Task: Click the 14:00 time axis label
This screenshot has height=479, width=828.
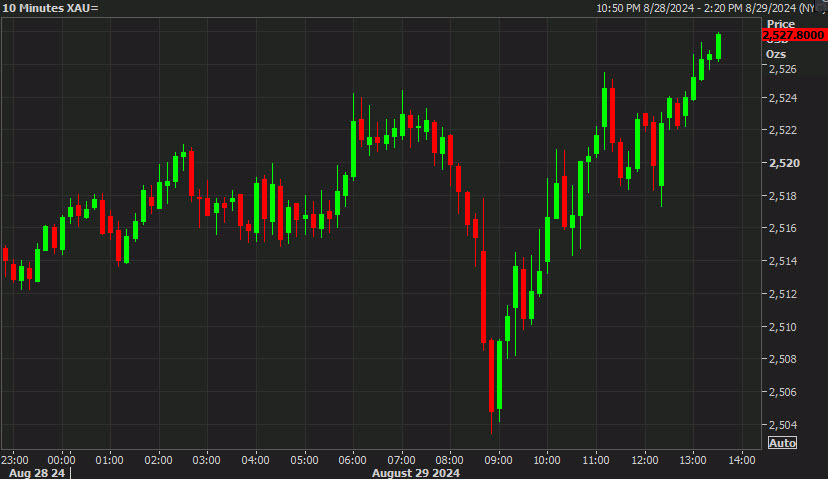Action: (x=742, y=460)
